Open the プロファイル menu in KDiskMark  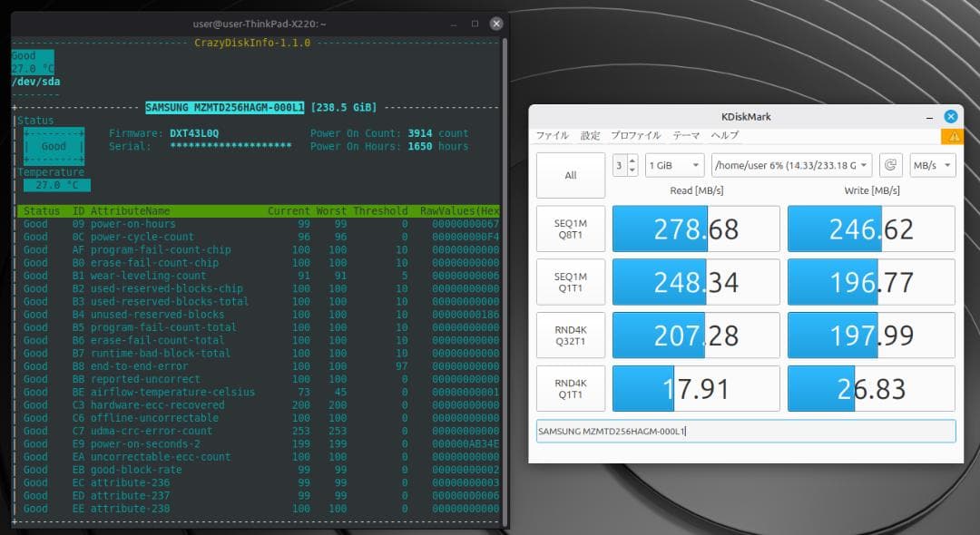(x=635, y=135)
